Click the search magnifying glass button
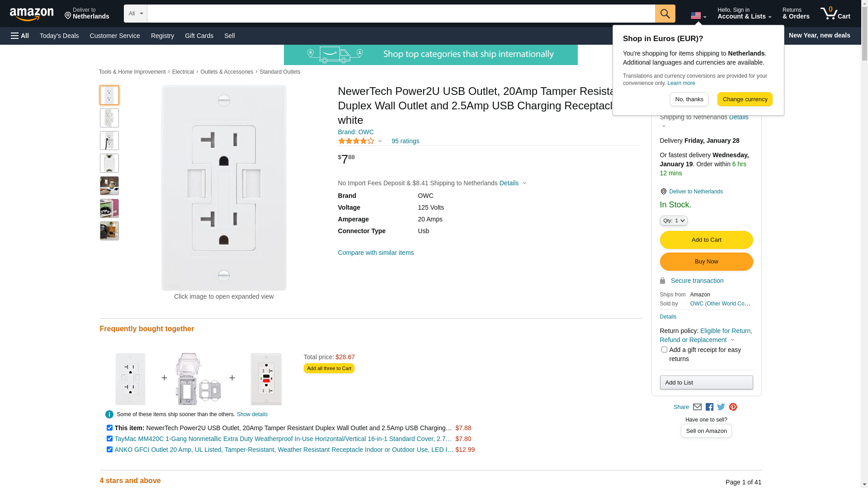This screenshot has height=488, width=868. tap(665, 14)
